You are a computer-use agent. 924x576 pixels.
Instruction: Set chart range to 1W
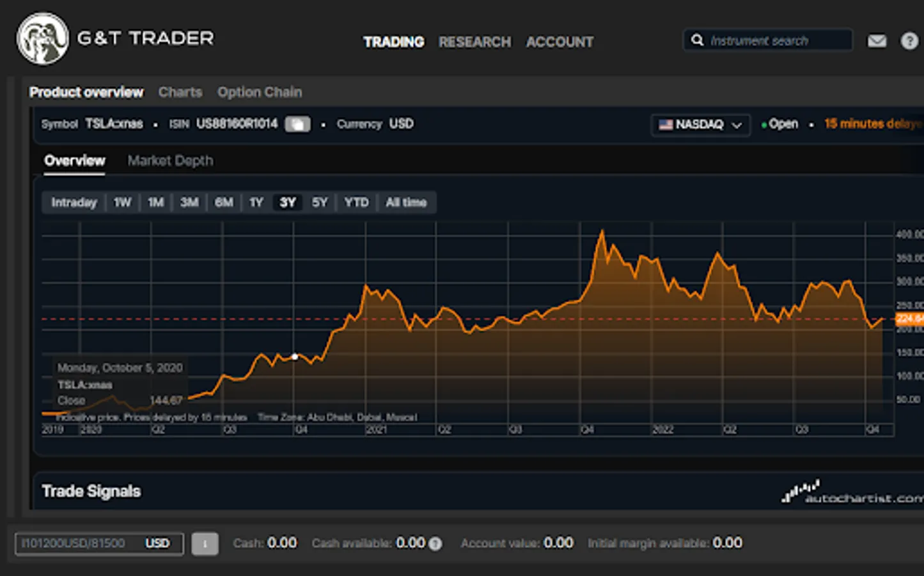point(122,202)
